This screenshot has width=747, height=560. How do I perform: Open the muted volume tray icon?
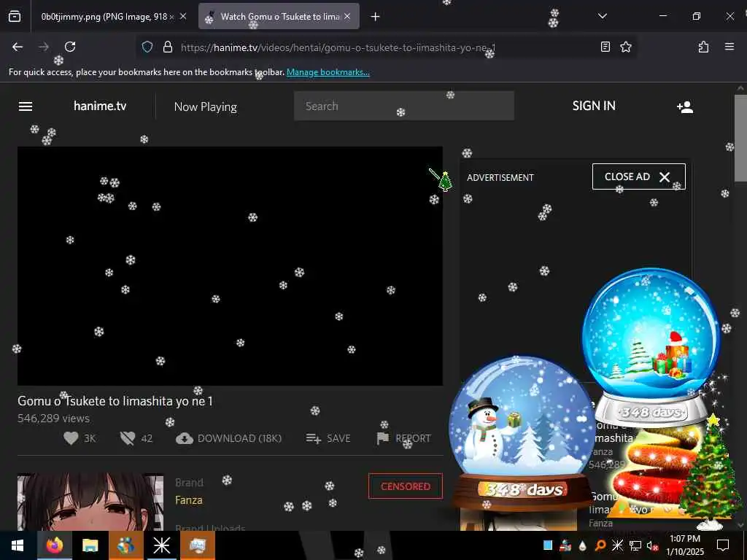coord(653,545)
